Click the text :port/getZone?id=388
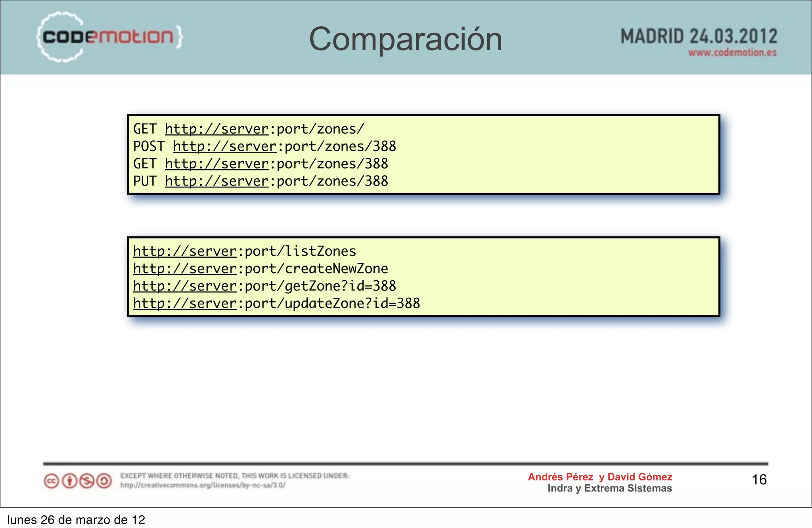The image size is (812, 528). point(317,286)
